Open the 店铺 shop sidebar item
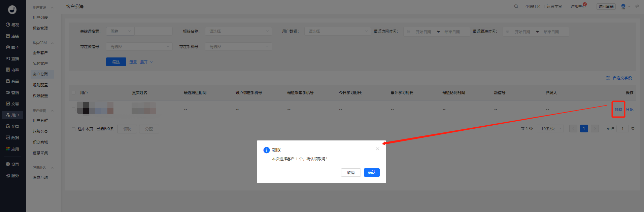This screenshot has height=212, width=644. pyautogui.click(x=13, y=36)
